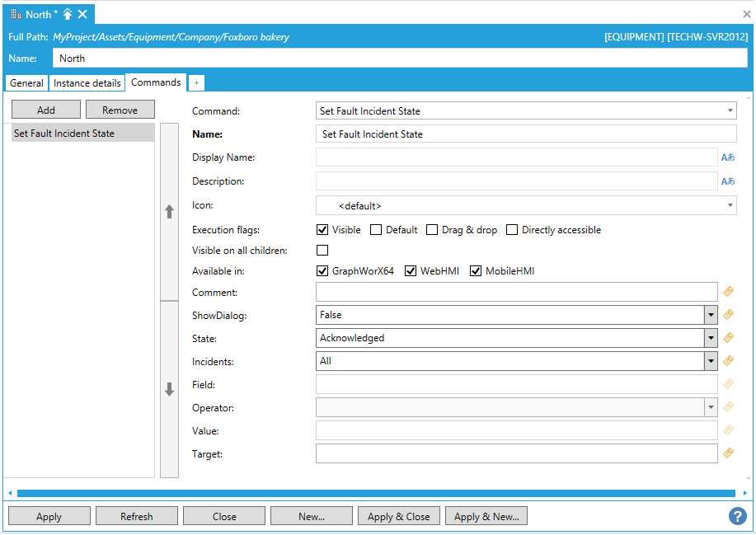Click the move-up arrow for the command list
This screenshot has width=756, height=535.
[169, 212]
